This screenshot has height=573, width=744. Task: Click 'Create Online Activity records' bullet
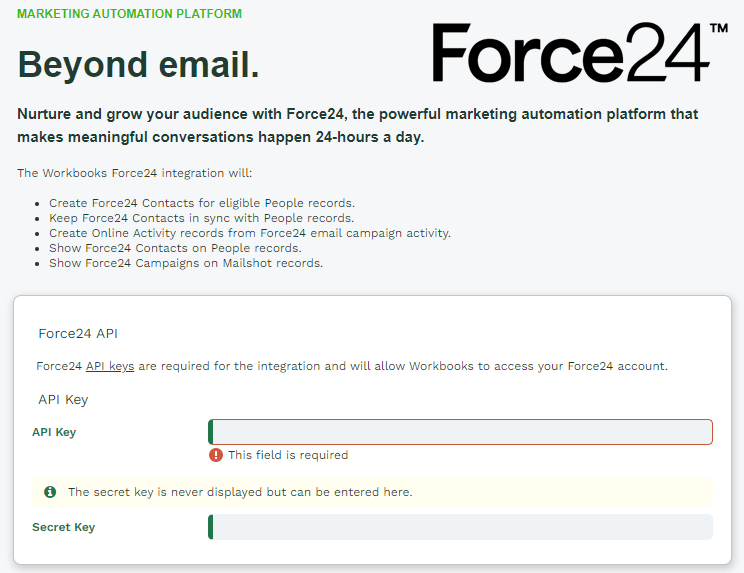click(250, 233)
